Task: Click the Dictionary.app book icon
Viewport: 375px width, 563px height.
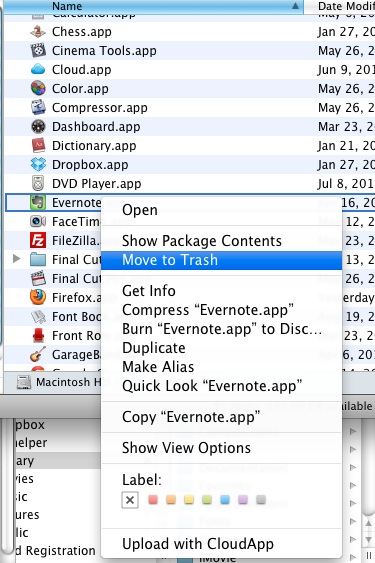Action: [38, 145]
